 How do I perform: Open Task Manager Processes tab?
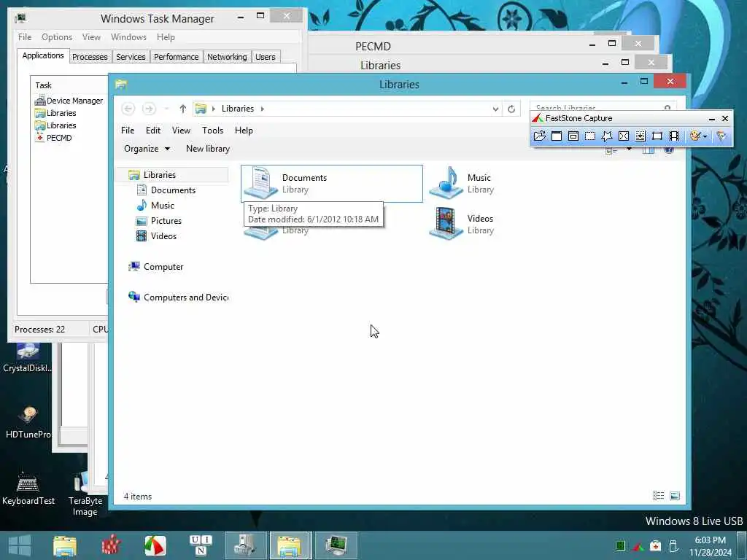pyautogui.click(x=90, y=57)
